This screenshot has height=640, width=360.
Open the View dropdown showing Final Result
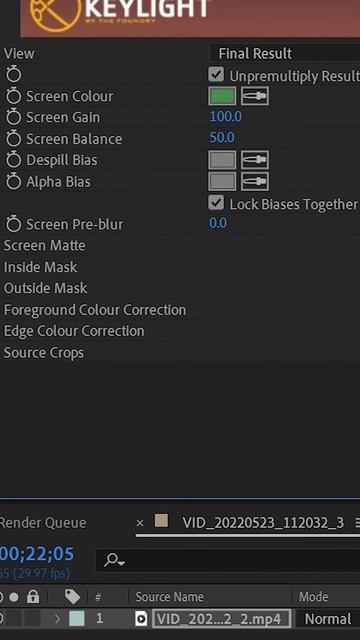point(284,53)
